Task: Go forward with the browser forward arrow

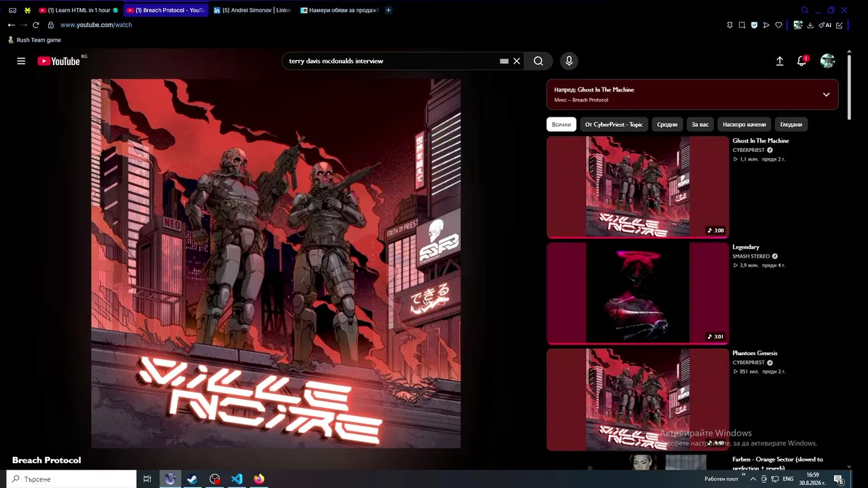Action: click(24, 25)
